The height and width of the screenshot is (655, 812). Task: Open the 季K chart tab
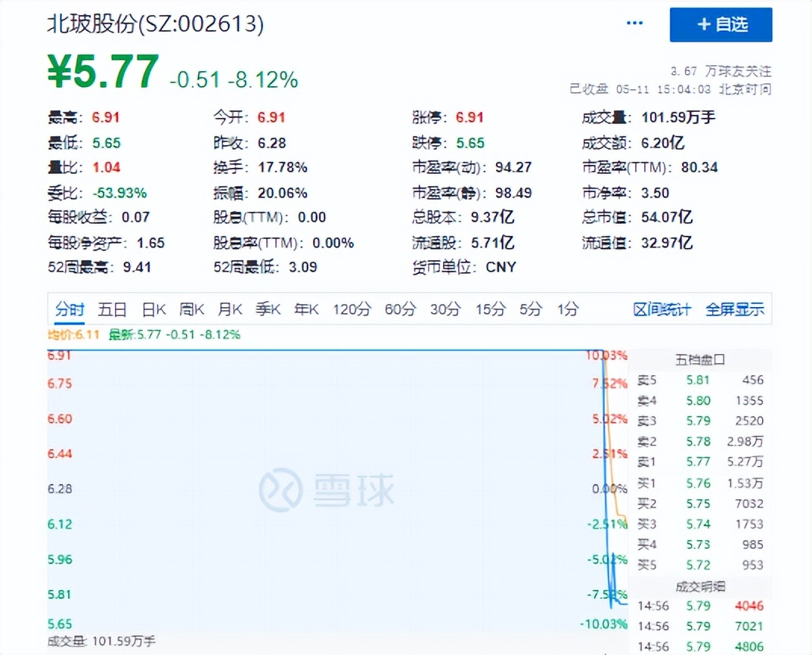(x=268, y=309)
